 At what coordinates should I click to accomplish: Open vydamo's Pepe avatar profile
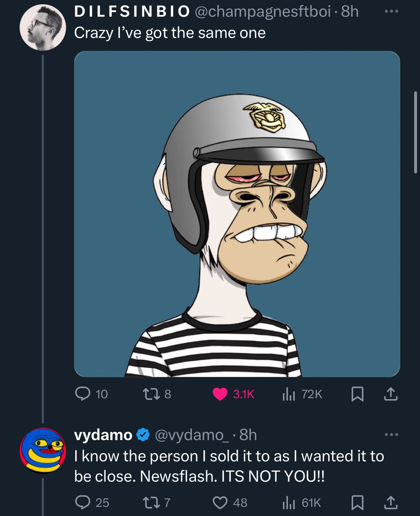tap(43, 451)
